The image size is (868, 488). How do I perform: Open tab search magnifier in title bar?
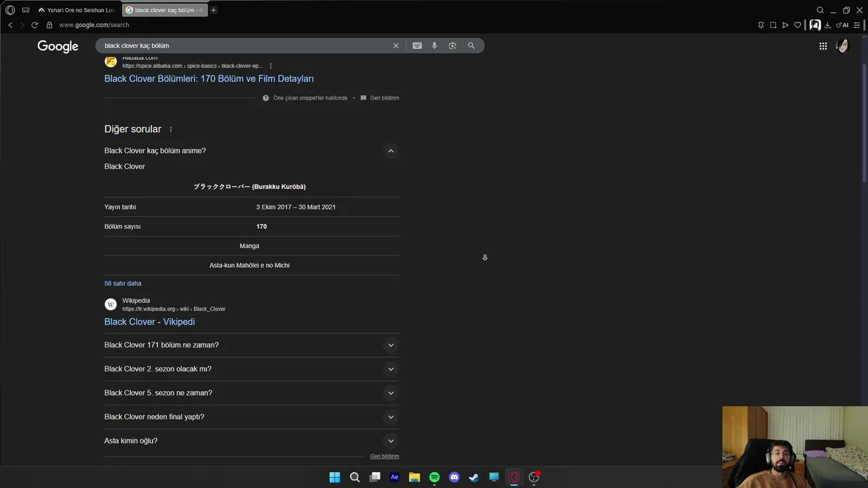click(x=820, y=10)
